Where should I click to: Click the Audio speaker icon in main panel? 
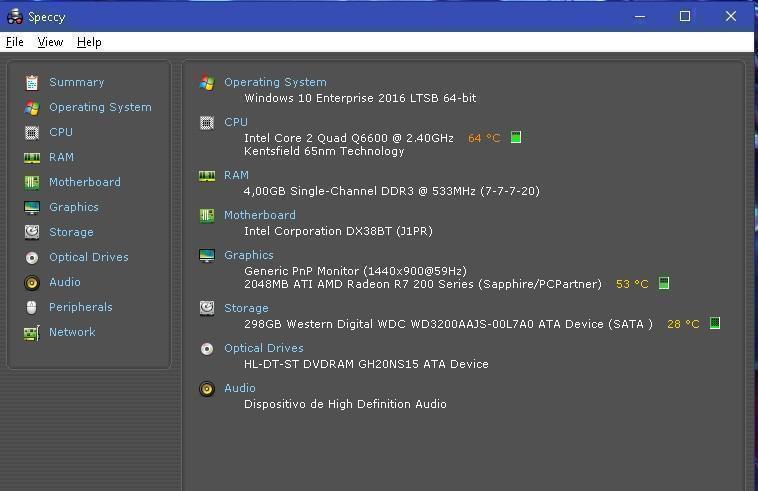(207, 389)
